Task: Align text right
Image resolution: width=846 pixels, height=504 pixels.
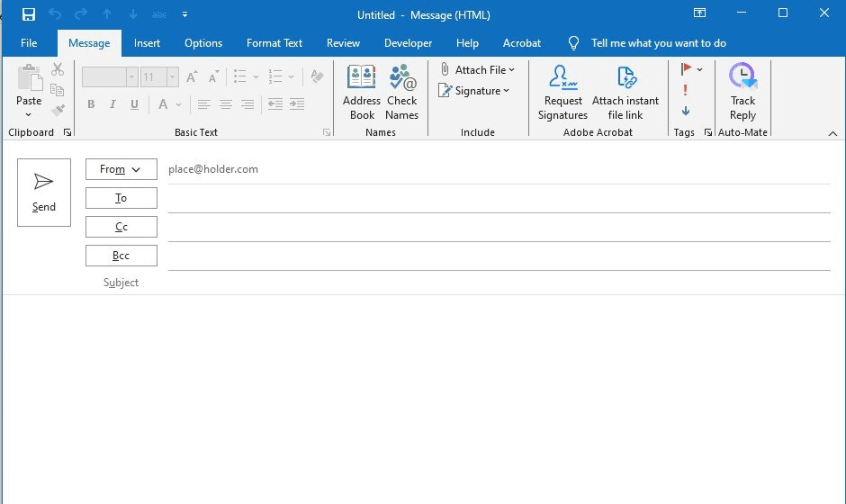Action: (247, 104)
